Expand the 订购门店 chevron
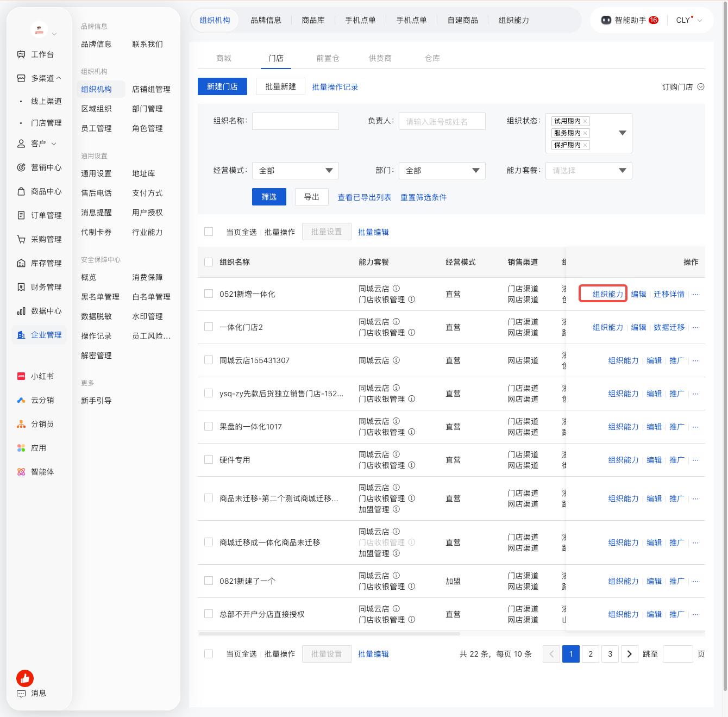This screenshot has height=717, width=728. (x=701, y=87)
